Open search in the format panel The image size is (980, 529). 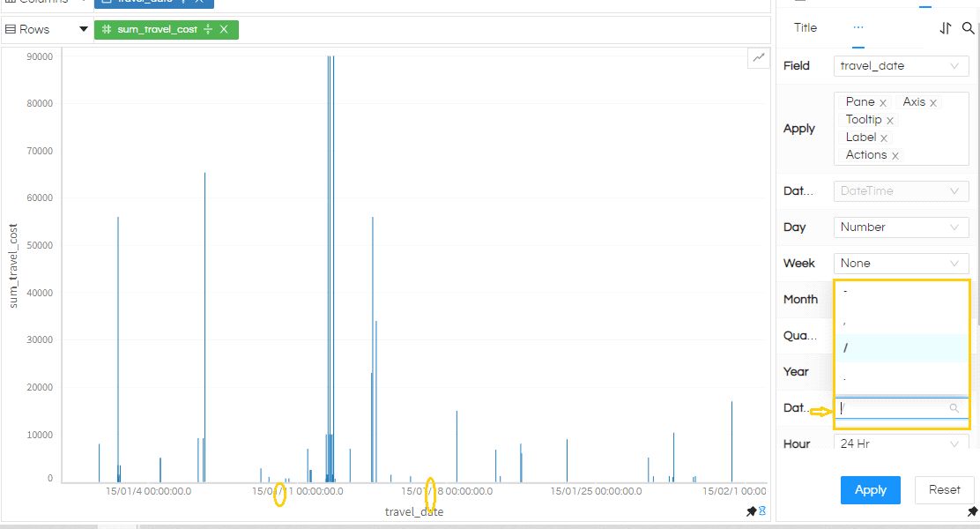[969, 28]
